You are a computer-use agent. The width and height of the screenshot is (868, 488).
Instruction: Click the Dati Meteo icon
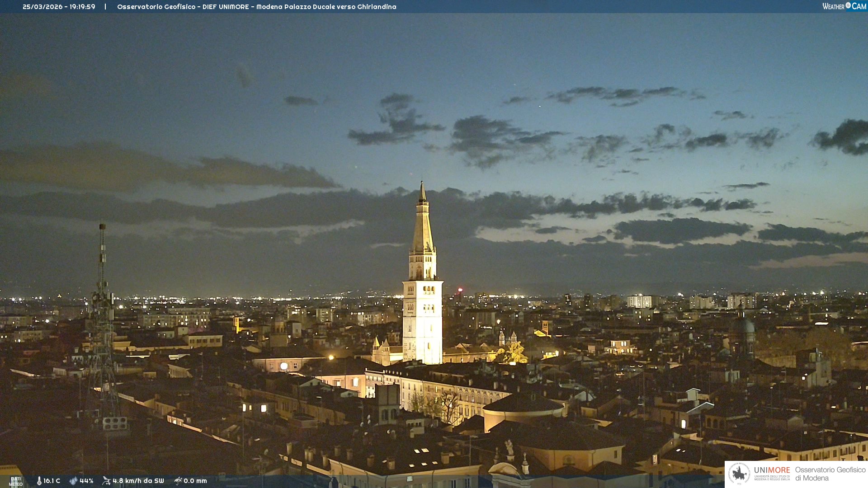coord(16,481)
